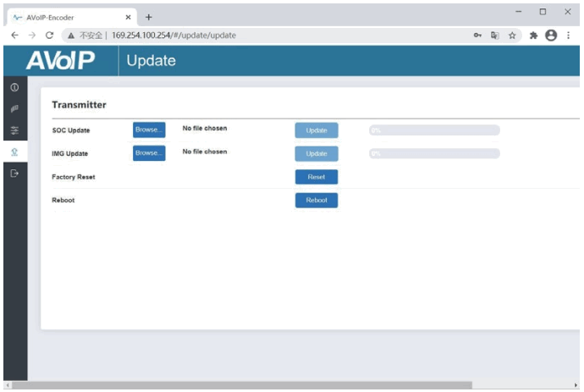The width and height of the screenshot is (584, 392).
Task: Open the Chrome three-dot menu
Action: click(569, 36)
